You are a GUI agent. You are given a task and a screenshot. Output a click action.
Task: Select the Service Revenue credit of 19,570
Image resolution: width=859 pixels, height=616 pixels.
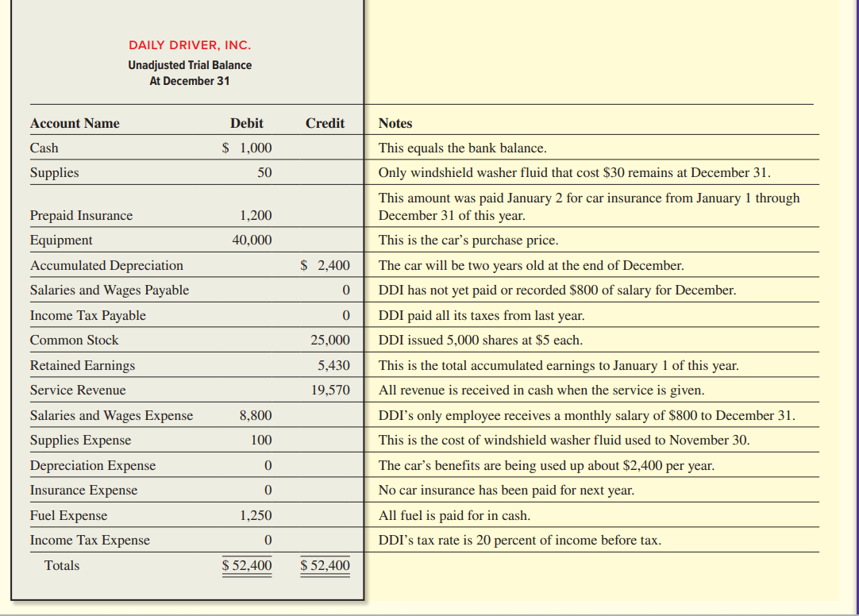point(329,390)
